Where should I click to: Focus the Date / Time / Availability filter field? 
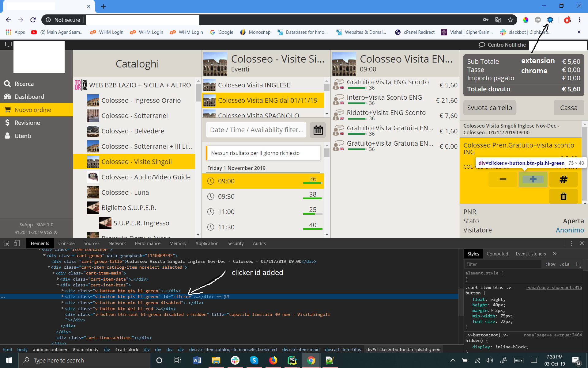pyautogui.click(x=256, y=130)
